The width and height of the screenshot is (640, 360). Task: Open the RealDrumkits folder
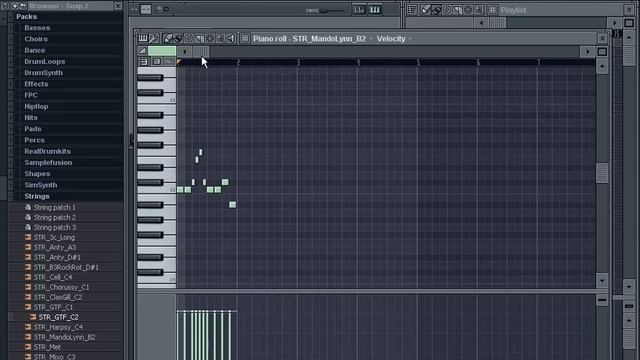47,151
